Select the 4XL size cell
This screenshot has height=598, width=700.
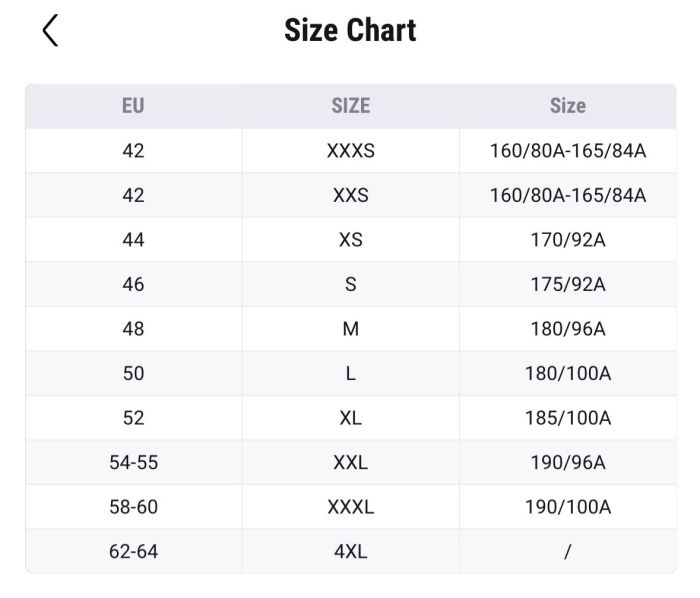click(350, 551)
